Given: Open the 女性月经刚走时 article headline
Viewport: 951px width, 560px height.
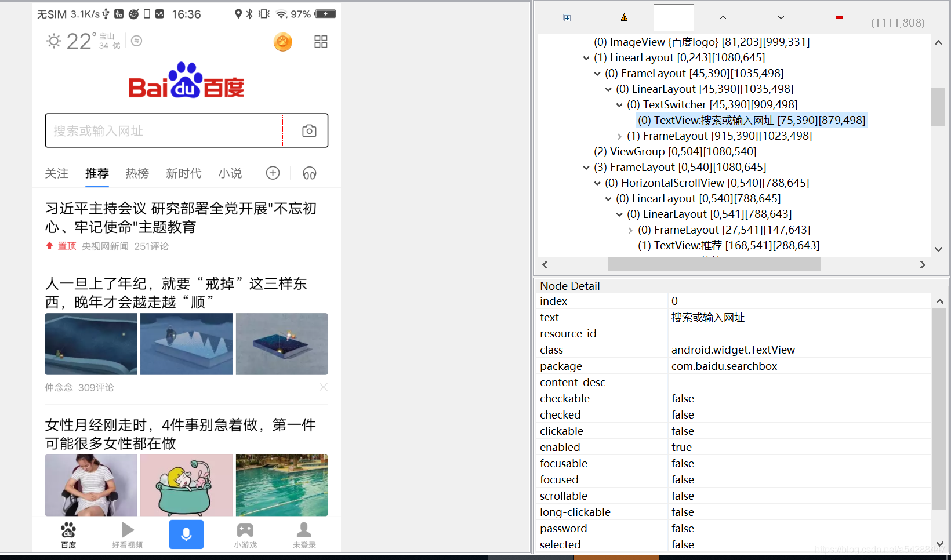Looking at the screenshot, I should tap(180, 434).
